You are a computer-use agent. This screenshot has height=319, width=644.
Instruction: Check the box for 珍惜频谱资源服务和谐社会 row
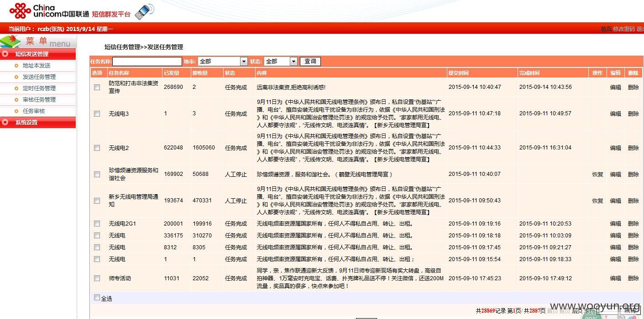(97, 174)
